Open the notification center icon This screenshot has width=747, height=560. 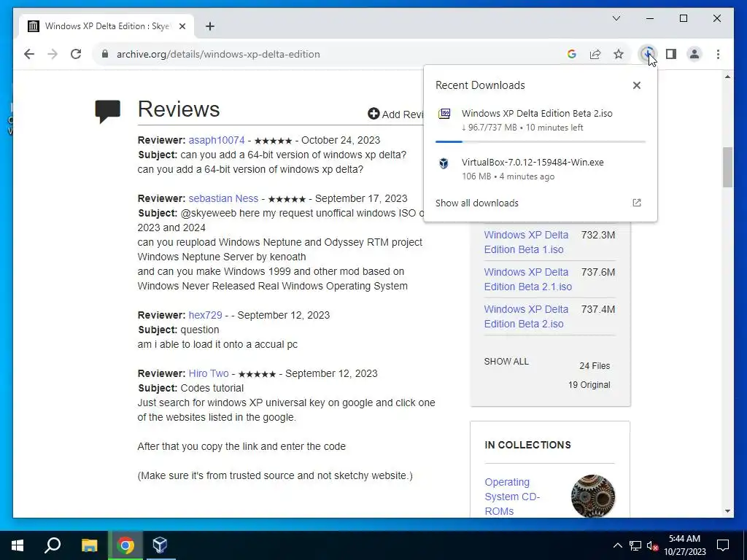pyautogui.click(x=723, y=545)
